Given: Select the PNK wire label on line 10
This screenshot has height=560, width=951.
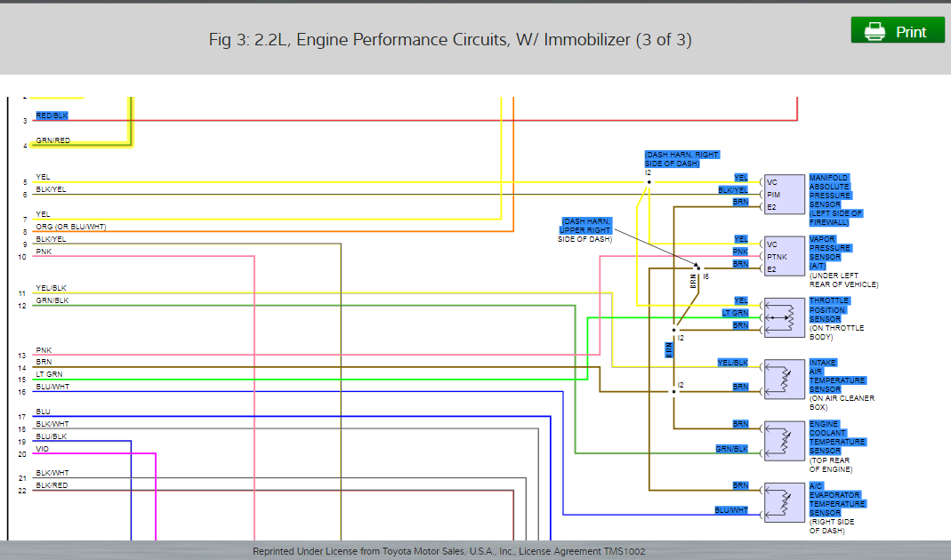Looking at the screenshot, I should (43, 252).
